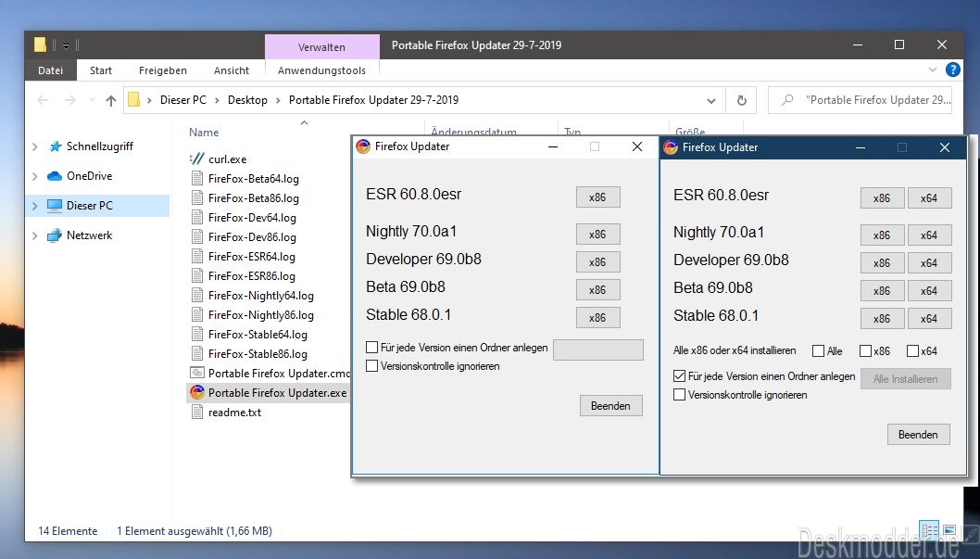The image size is (980, 559).
Task: Click x86 button for Stable in left updater
Action: pos(597,317)
